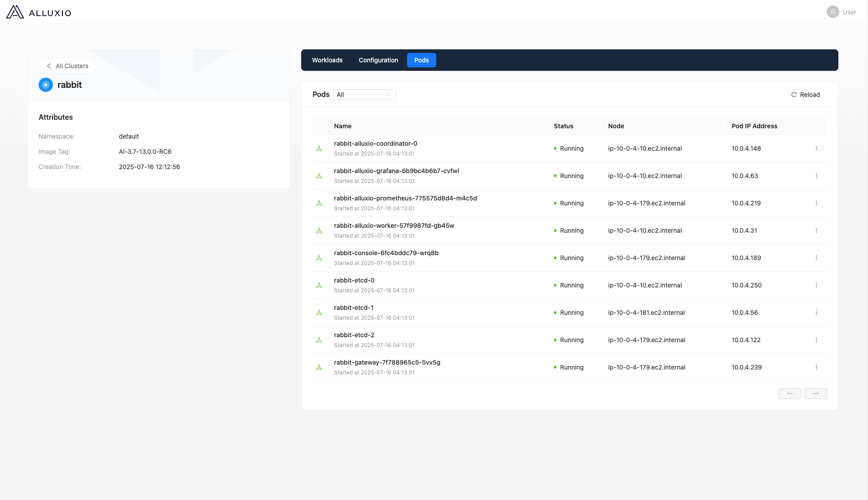
Task: Switch to the Configuration tab
Action: coord(378,60)
